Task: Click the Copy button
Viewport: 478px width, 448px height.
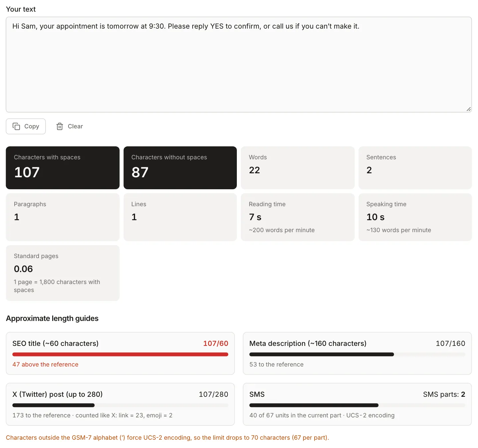Action: 26,126
